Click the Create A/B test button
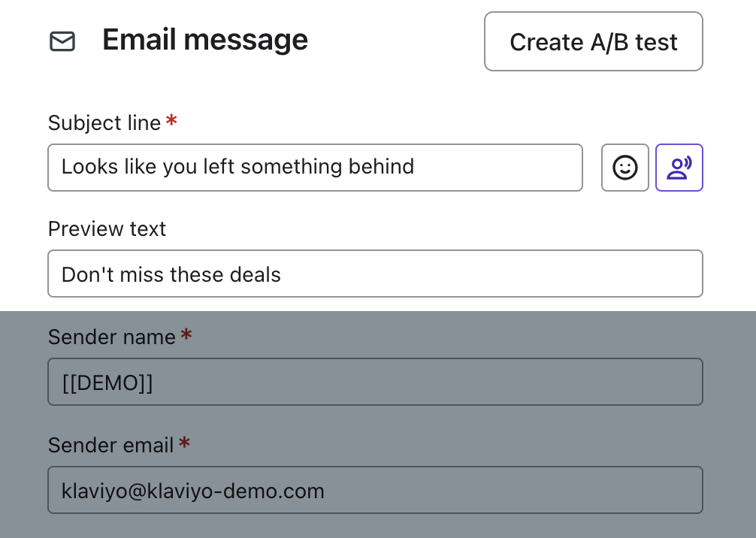756x538 pixels. pyautogui.click(x=593, y=42)
